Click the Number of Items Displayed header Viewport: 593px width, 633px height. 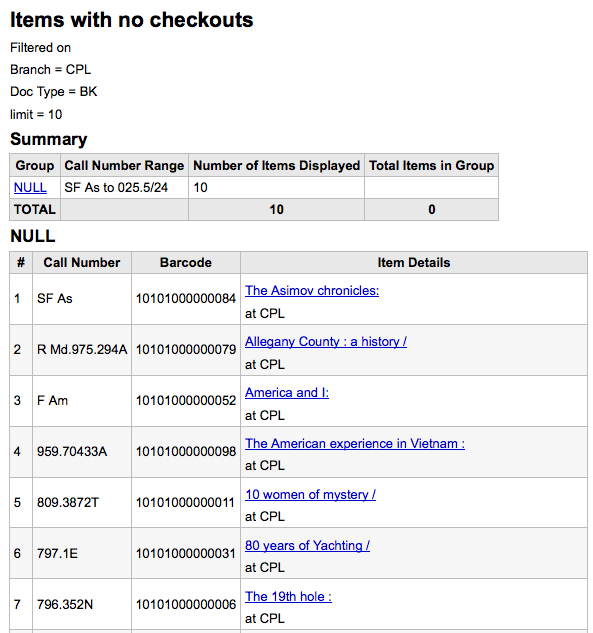point(277,166)
